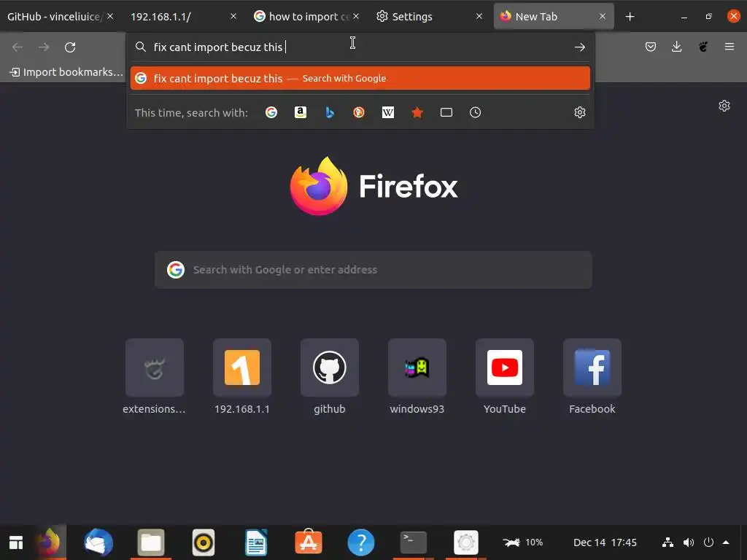Launch Rhythmbox music player
The height and width of the screenshot is (560, 747).
point(204,542)
